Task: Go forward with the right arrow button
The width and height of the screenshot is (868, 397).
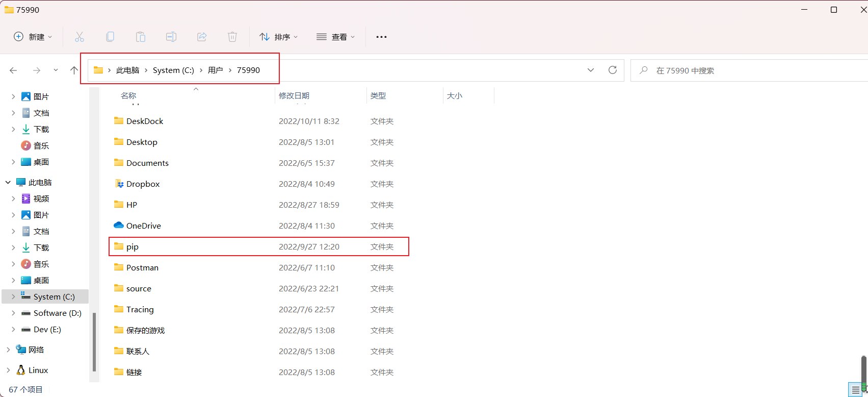Action: pyautogui.click(x=37, y=70)
